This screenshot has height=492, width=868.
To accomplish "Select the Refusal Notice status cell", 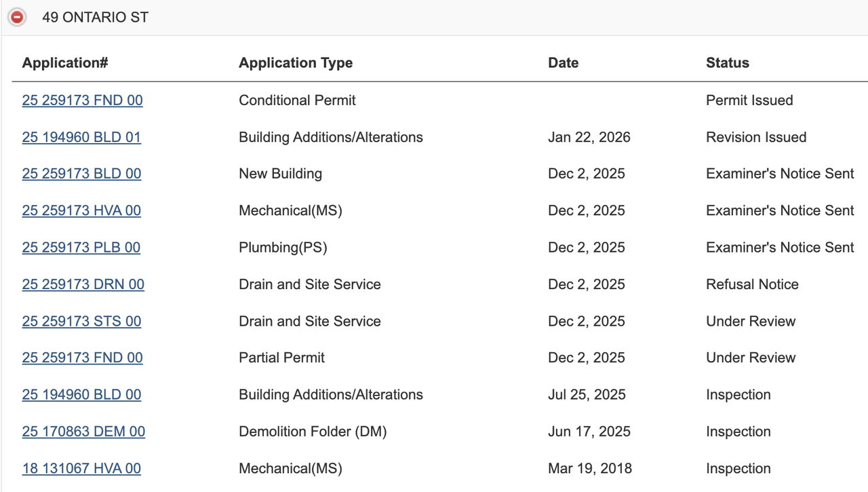I will (x=752, y=284).
